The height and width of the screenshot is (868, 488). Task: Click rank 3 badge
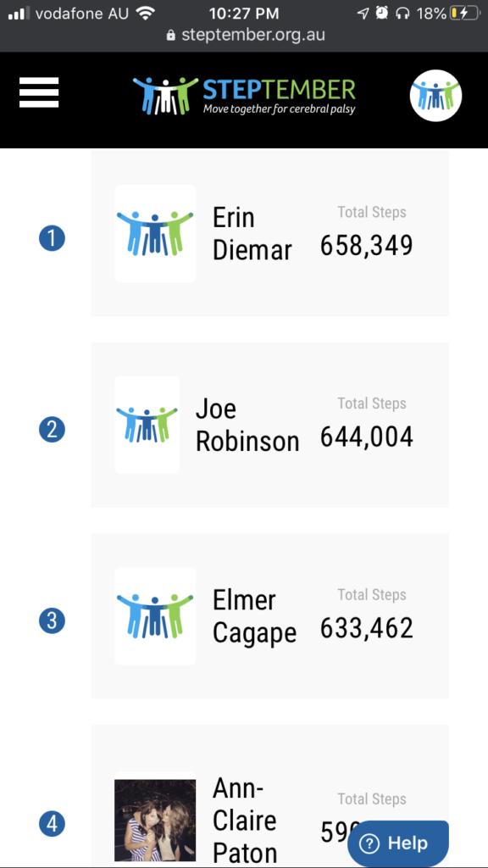coord(52,621)
